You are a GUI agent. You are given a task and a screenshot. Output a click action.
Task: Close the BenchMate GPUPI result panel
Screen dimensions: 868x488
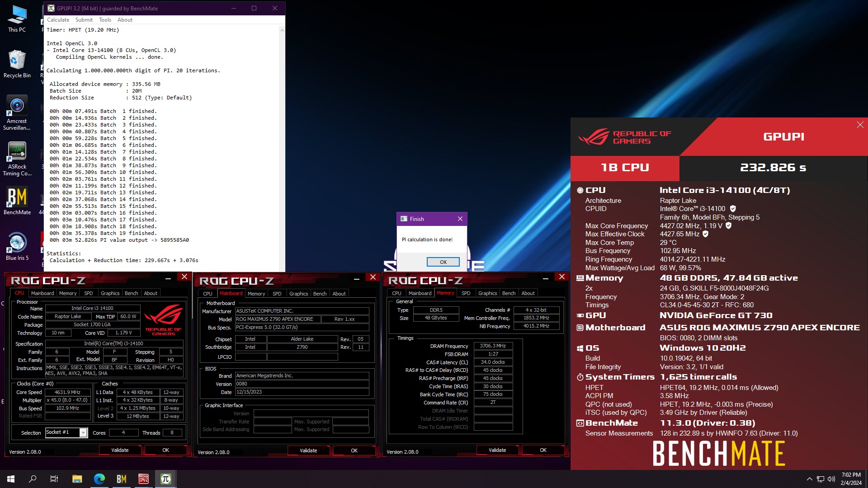coord(860,125)
